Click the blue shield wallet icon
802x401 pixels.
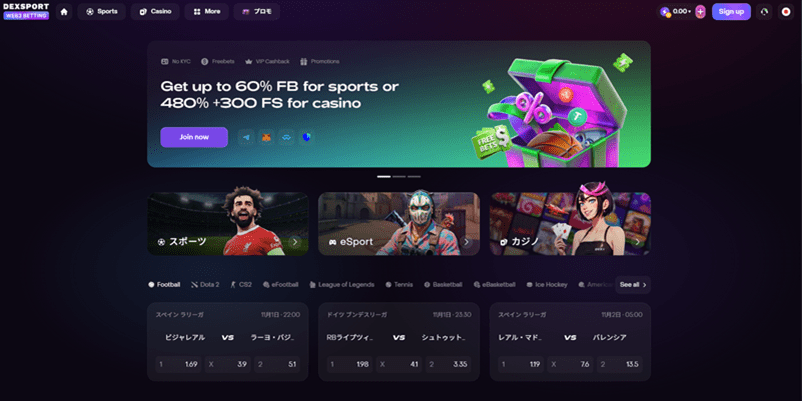(306, 137)
